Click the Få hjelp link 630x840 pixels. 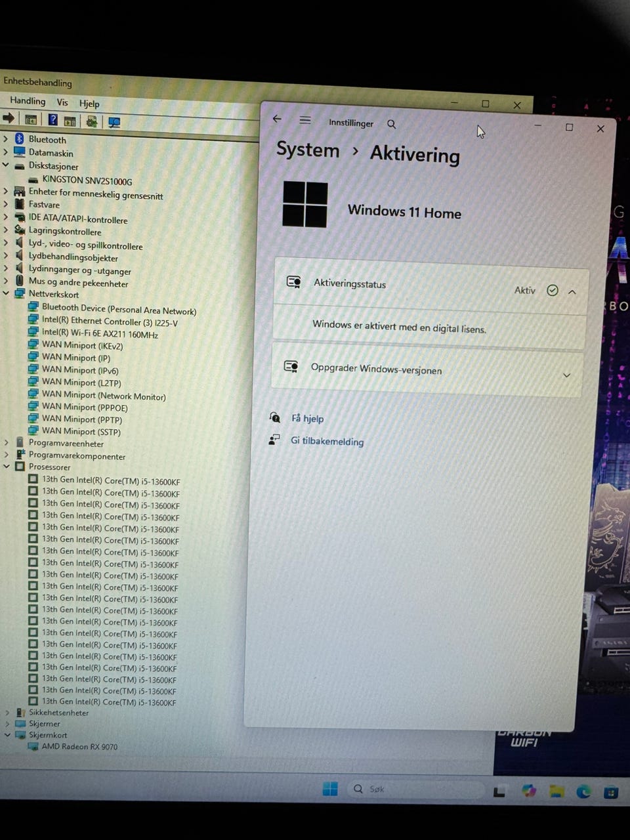(307, 419)
